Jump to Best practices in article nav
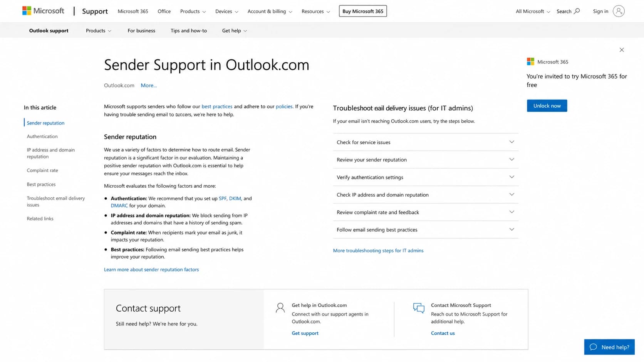Screen dimensions: 644x362 point(41,184)
